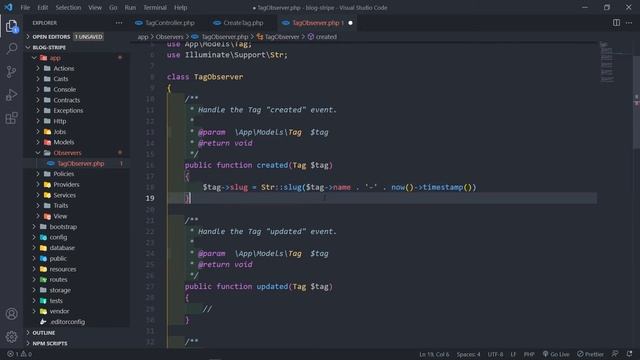
Task: Open Run menu
Action: [130, 7]
